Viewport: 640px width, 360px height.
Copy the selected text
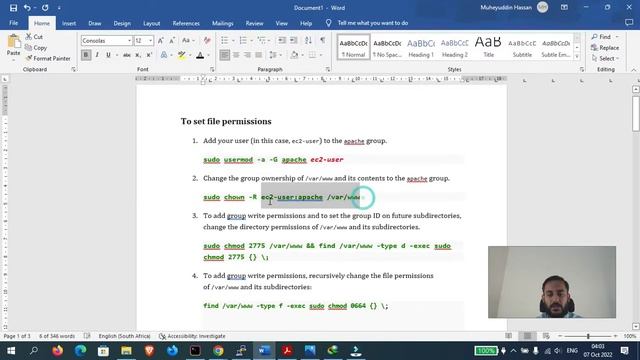[36, 48]
